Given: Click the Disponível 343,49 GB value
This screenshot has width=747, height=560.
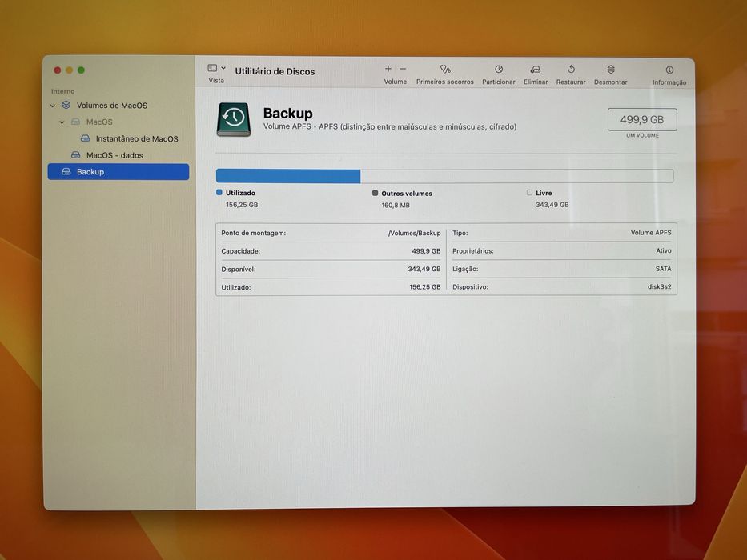Looking at the screenshot, I should tap(424, 269).
